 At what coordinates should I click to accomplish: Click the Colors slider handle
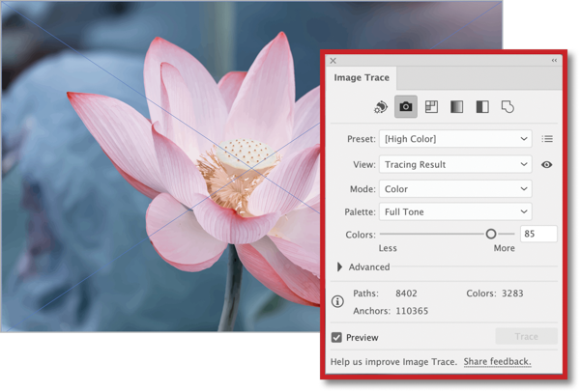point(491,234)
